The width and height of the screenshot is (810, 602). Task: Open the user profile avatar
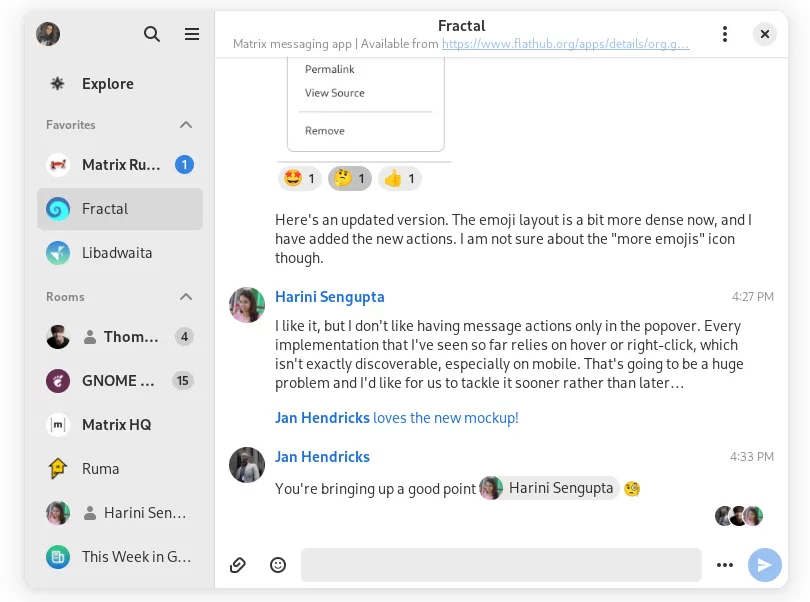pyautogui.click(x=48, y=34)
